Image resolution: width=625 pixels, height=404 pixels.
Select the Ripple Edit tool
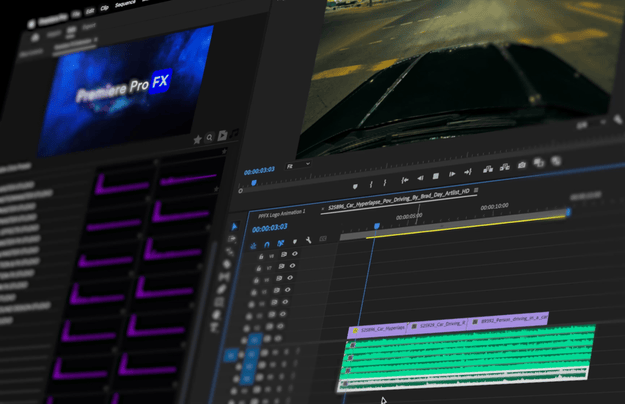pos(230,251)
